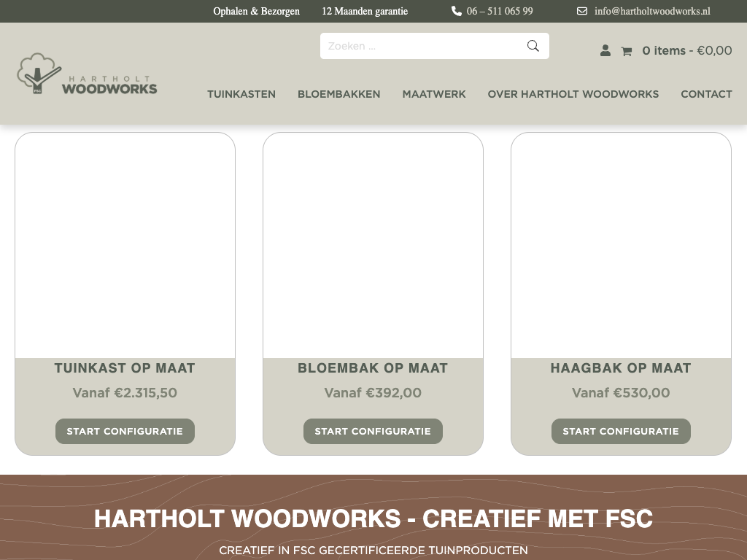This screenshot has height=560, width=747.
Task: Start configuratie for Bloembak op maat
Action: (x=373, y=431)
